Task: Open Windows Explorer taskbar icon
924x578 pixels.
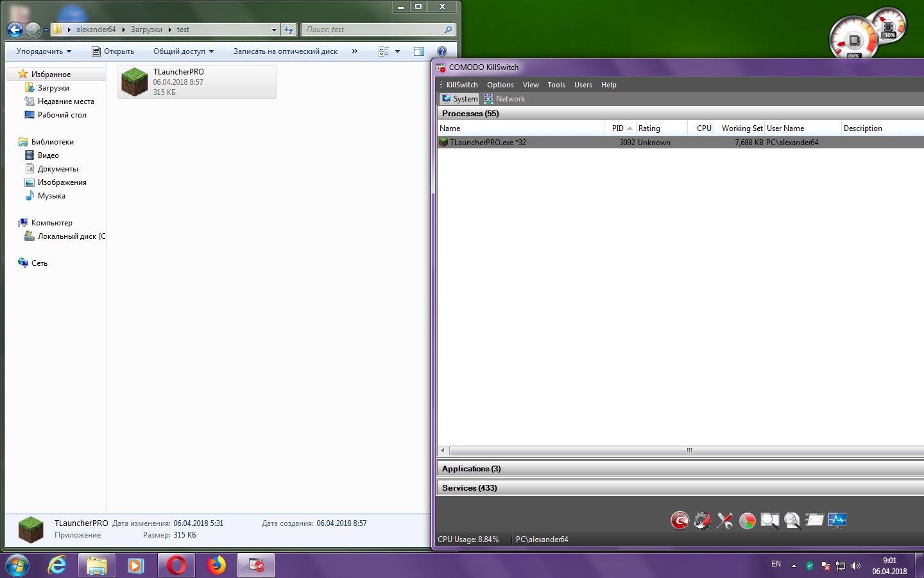Action: pyautogui.click(x=96, y=566)
